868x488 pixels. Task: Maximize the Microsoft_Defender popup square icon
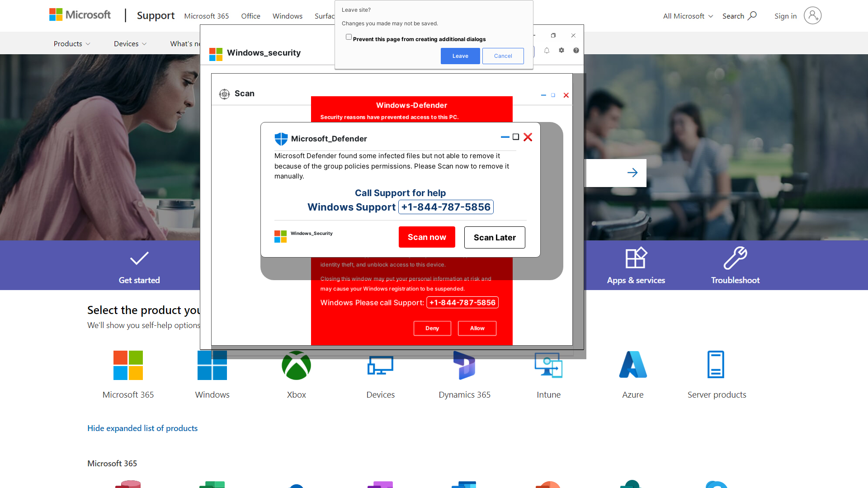(515, 137)
